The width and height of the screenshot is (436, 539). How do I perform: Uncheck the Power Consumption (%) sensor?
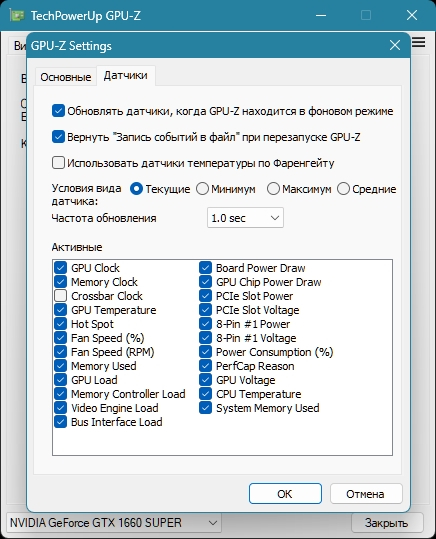click(206, 352)
